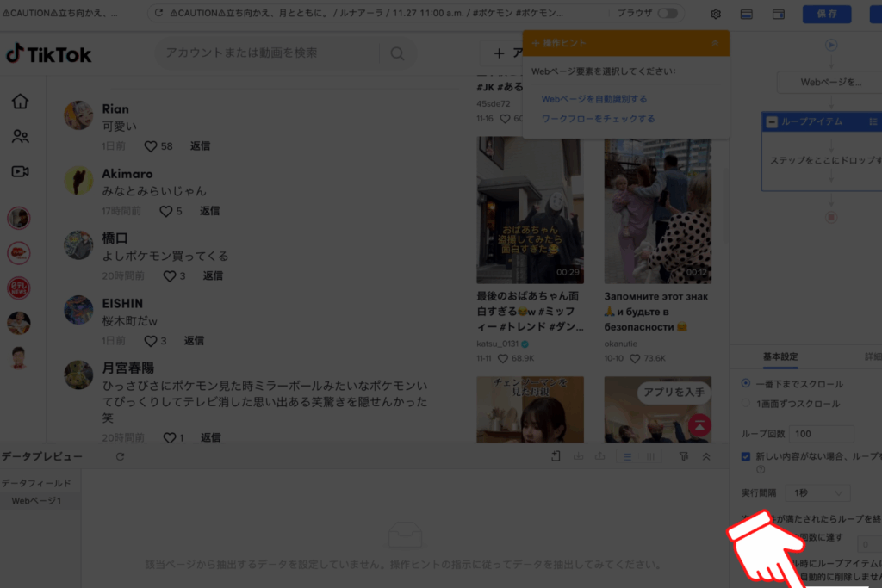Click the TikTok search magnifier icon
The image size is (882, 588).
tap(397, 53)
